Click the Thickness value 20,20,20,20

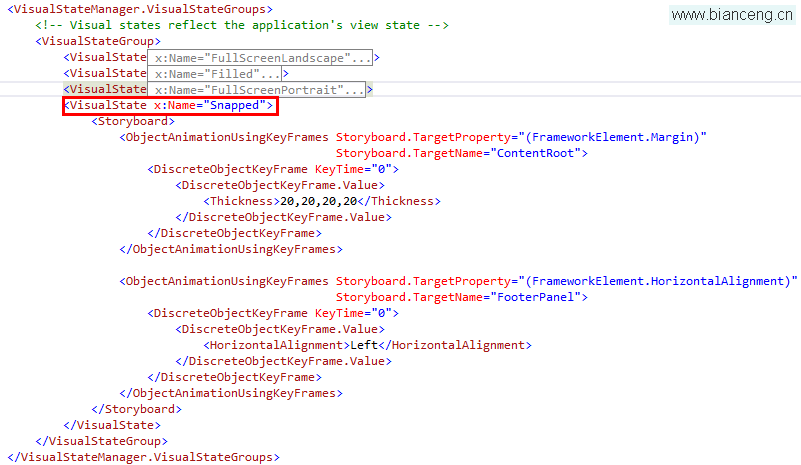click(319, 201)
